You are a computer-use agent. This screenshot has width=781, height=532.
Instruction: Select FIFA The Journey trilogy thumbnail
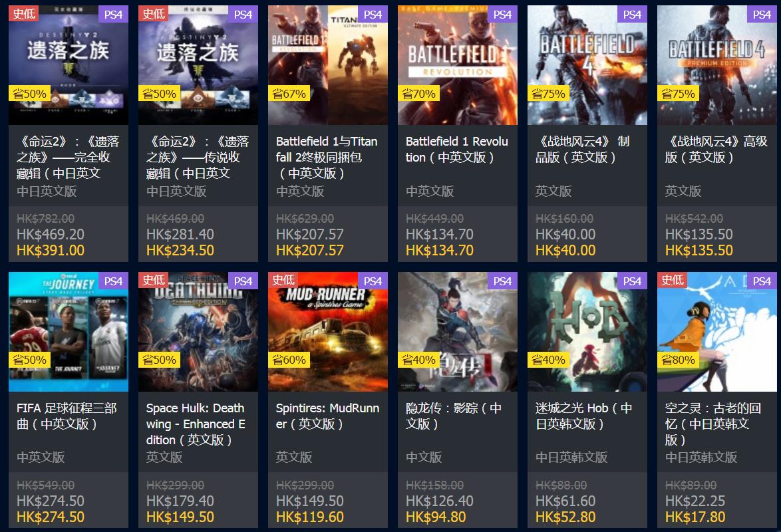[69, 332]
